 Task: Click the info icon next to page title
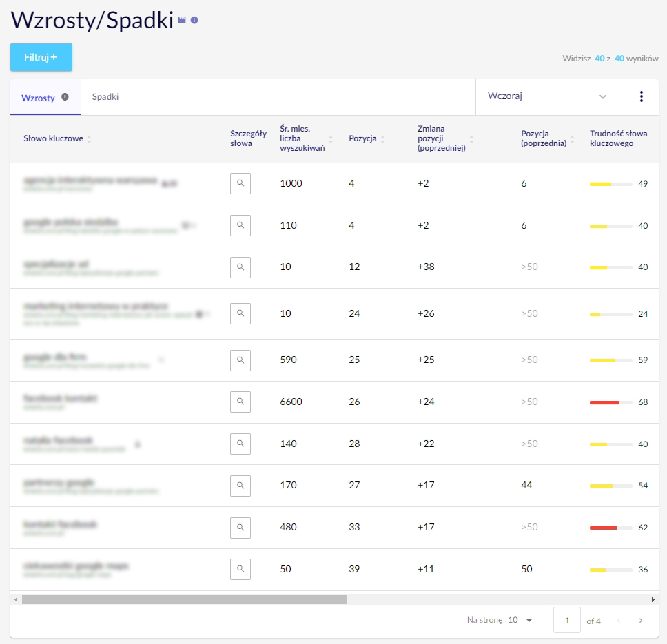194,21
